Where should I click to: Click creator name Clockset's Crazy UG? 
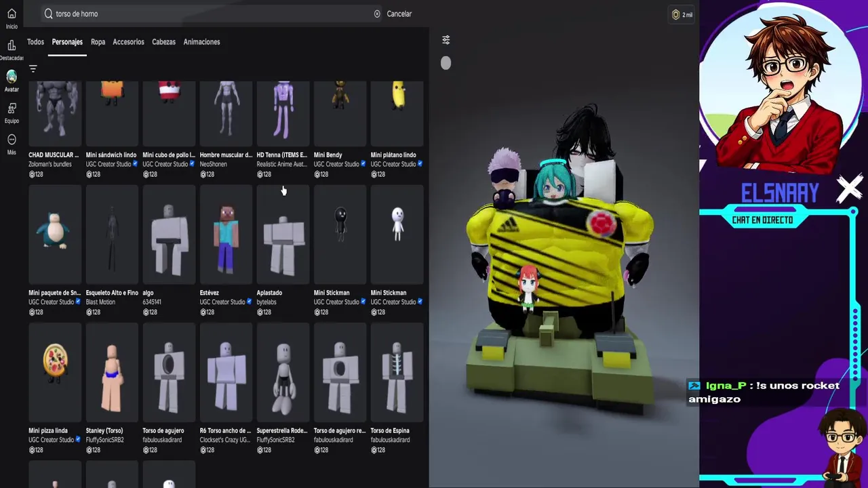click(225, 440)
